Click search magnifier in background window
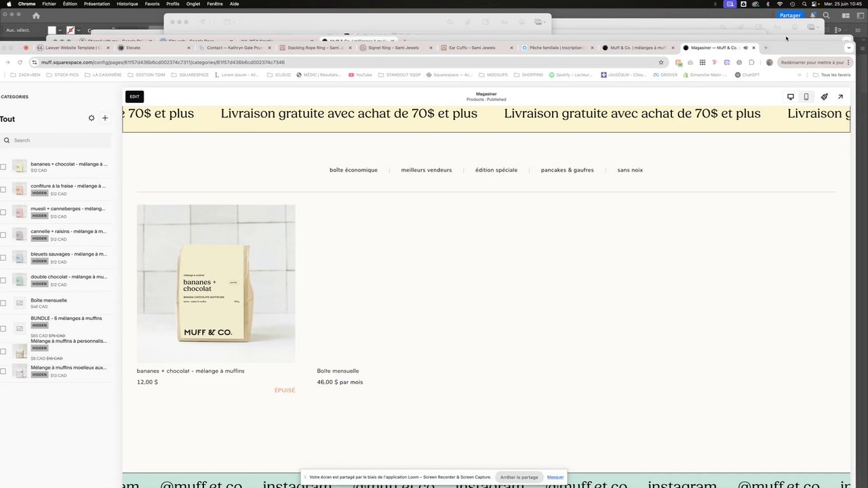Screen dimensions: 868x488 (x=826, y=16)
